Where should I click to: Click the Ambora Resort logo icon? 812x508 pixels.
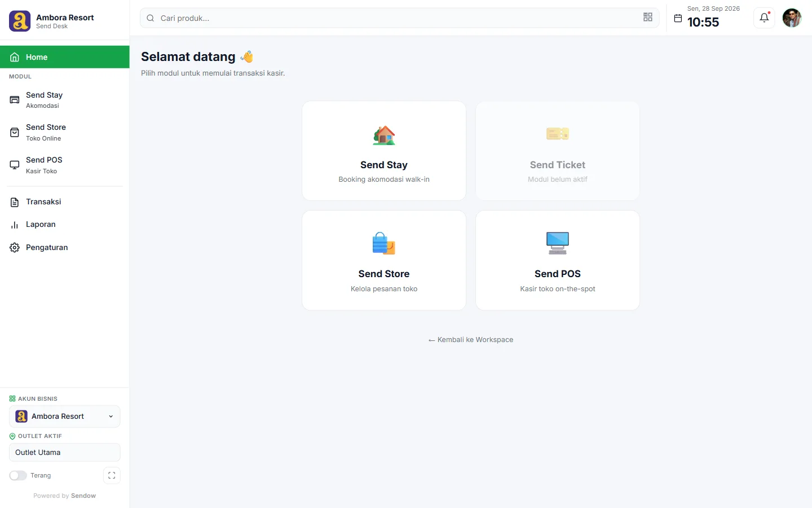pyautogui.click(x=20, y=21)
